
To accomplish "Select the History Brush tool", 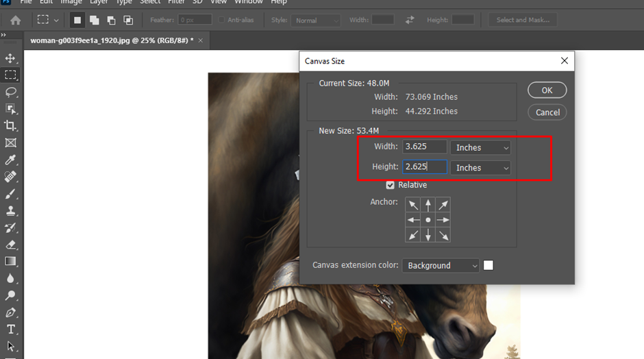I will (x=10, y=227).
